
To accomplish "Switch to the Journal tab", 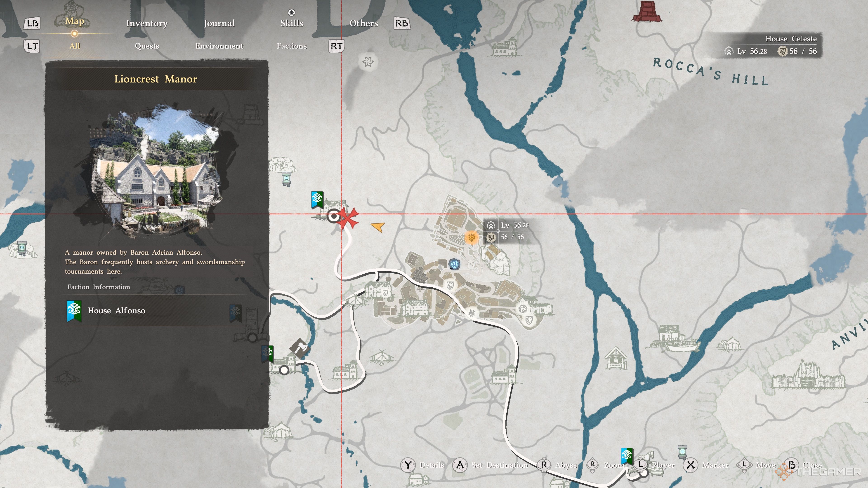I will [x=219, y=23].
